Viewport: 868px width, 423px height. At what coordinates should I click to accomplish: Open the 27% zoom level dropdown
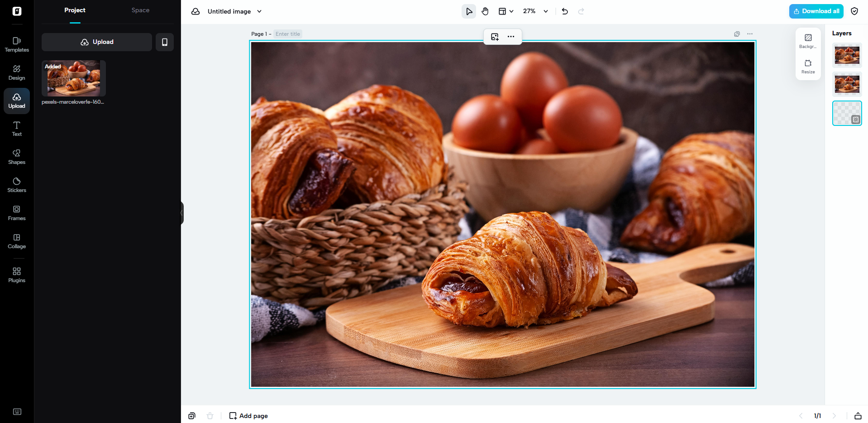[535, 11]
